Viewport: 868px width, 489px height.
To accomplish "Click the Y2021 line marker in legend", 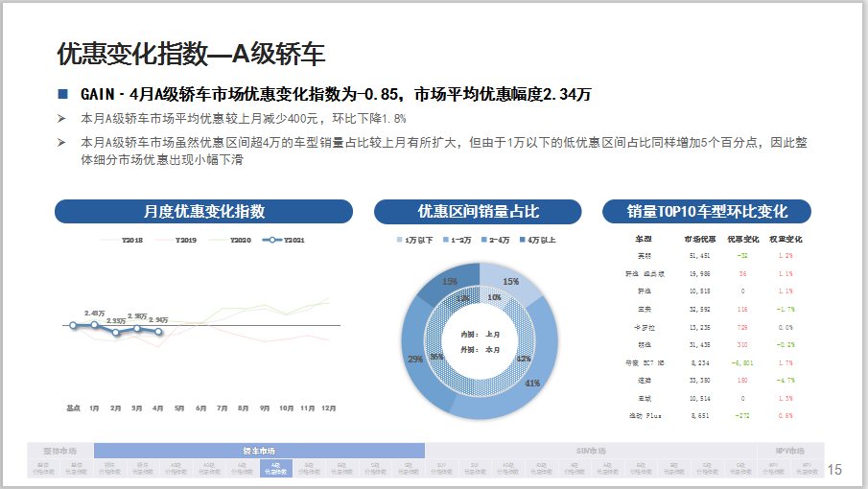I will point(271,241).
